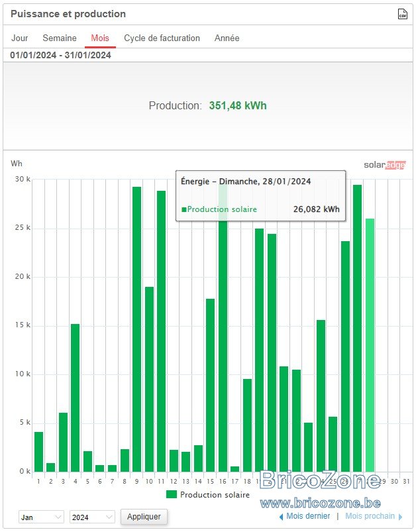Select the bar for day 1

click(38, 452)
